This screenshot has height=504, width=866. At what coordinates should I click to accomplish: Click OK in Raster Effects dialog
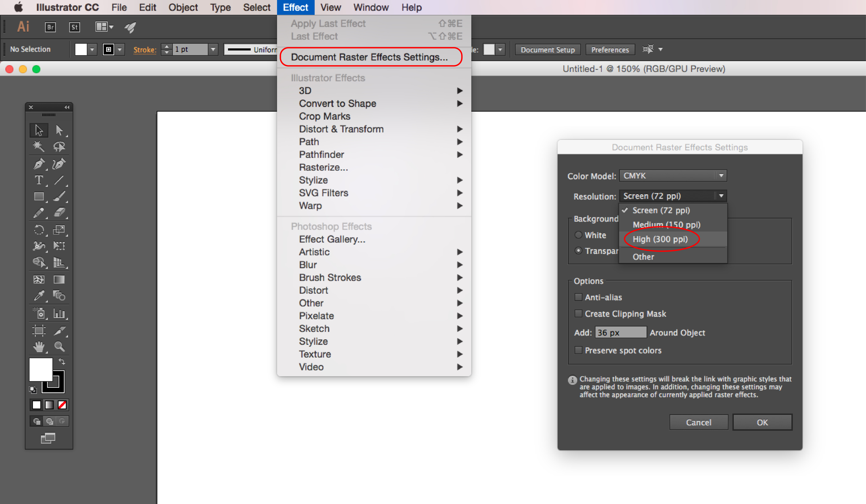762,422
